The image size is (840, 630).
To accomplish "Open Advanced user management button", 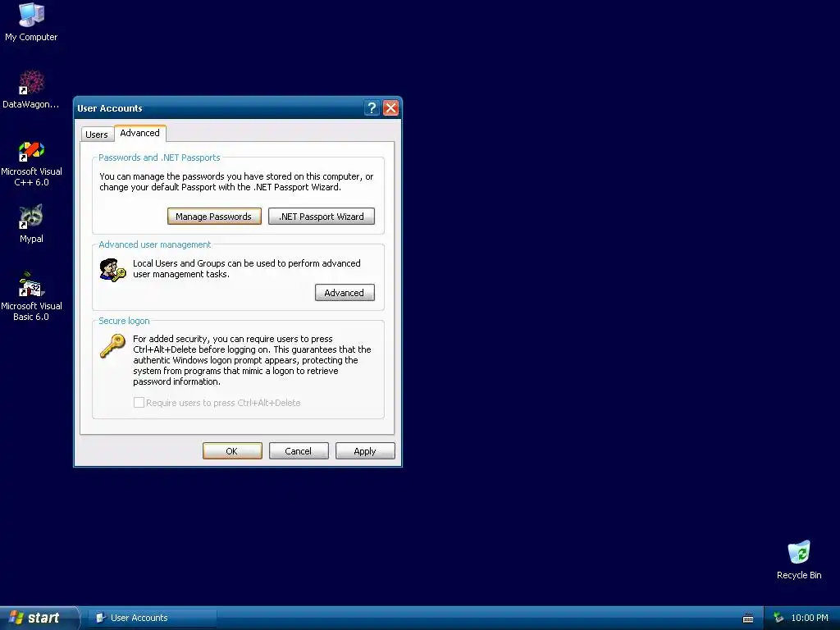I will [x=345, y=293].
